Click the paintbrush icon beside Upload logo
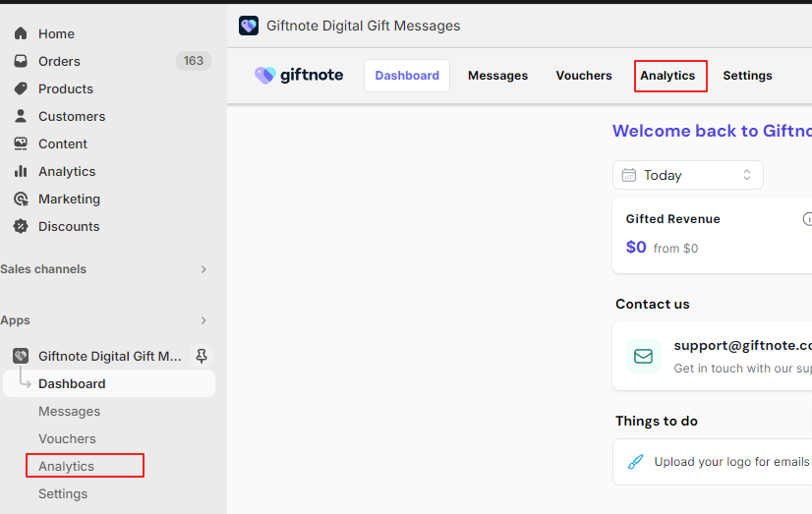 (x=635, y=462)
